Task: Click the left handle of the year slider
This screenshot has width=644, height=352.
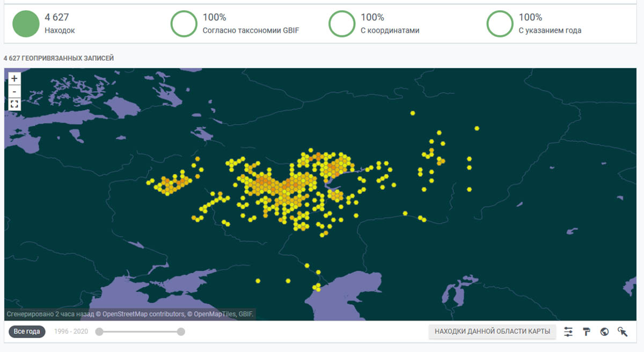Action: coord(99,332)
